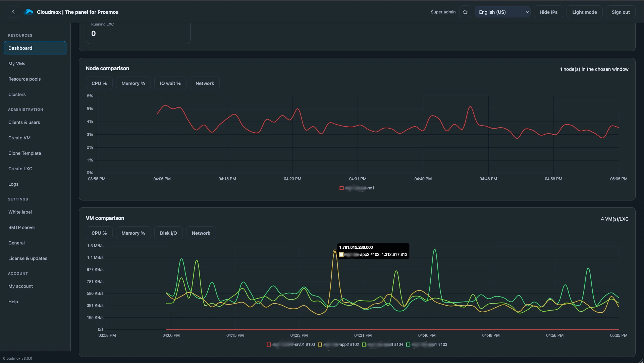Image resolution: width=644 pixels, height=363 pixels.
Task: Toggle the red nd1 node legend swatch
Action: point(341,188)
